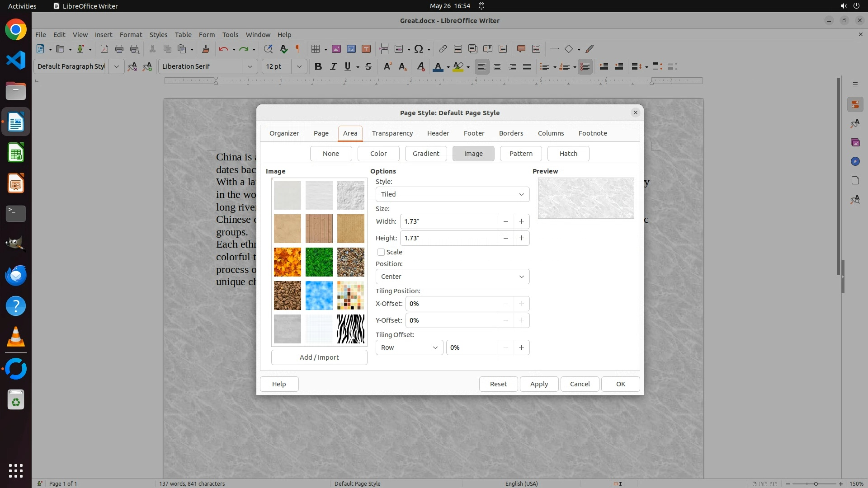Click the Insert Special Character icon

tap(419, 49)
